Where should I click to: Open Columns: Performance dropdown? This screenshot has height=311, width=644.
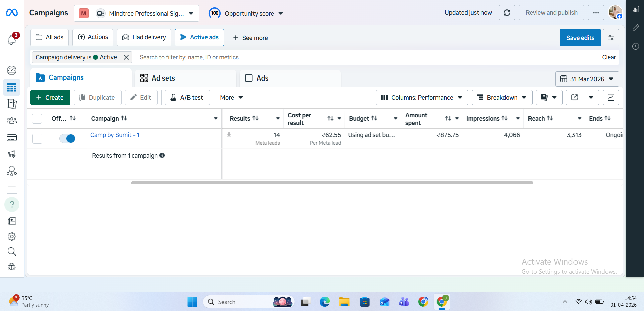tap(422, 97)
